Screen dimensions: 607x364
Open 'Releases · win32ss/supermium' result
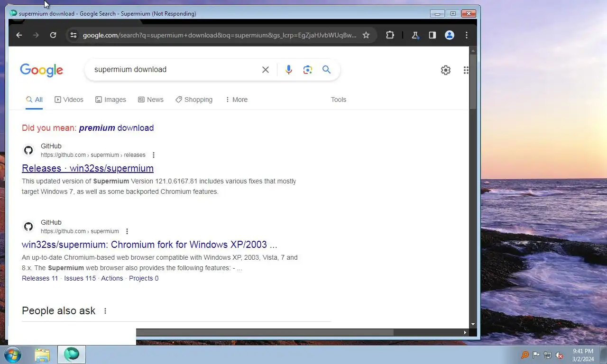pos(88,168)
